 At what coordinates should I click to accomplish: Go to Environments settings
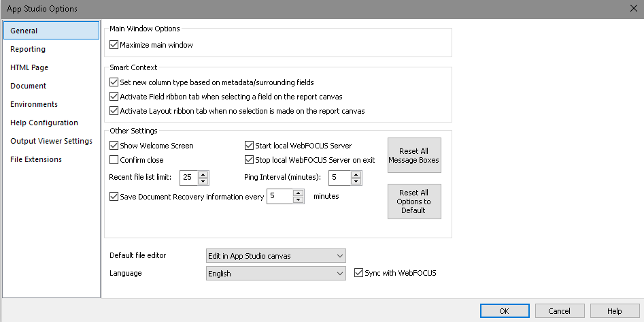pyautogui.click(x=34, y=104)
